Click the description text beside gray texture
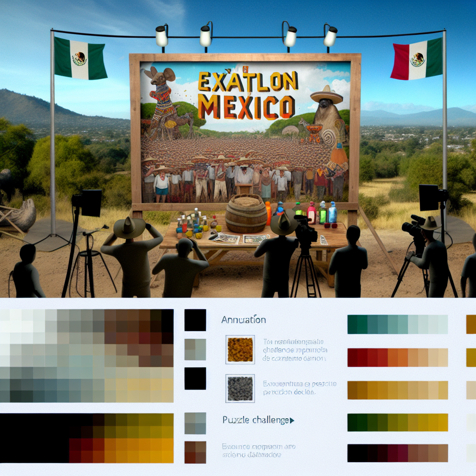 (299, 388)
